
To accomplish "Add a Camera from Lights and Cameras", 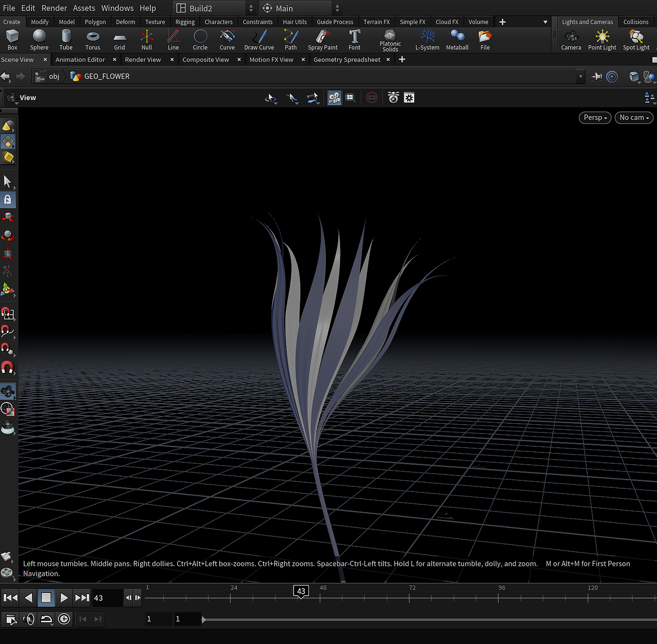I will [x=571, y=40].
